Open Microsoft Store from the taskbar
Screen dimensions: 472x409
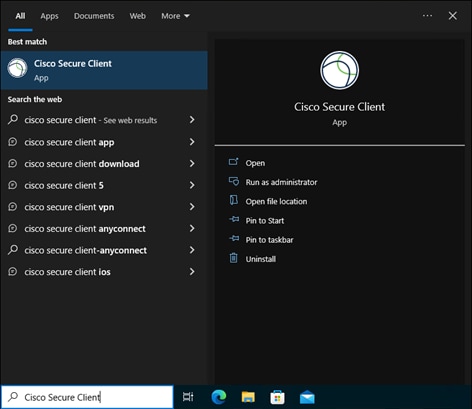pos(277,397)
